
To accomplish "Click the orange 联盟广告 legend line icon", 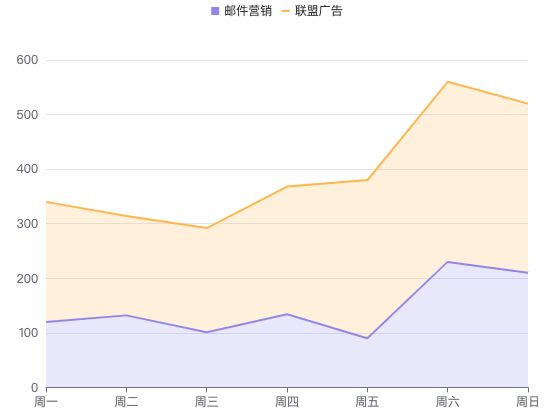I will (x=286, y=11).
